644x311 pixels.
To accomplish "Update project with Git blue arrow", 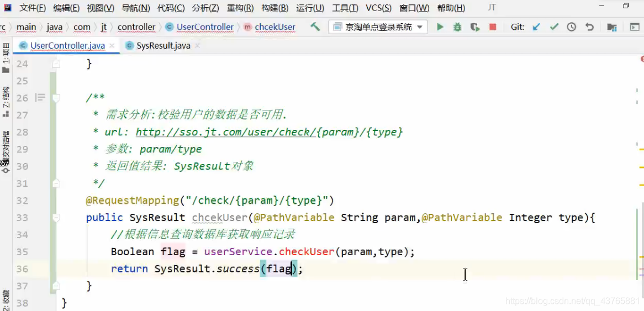I will [536, 27].
